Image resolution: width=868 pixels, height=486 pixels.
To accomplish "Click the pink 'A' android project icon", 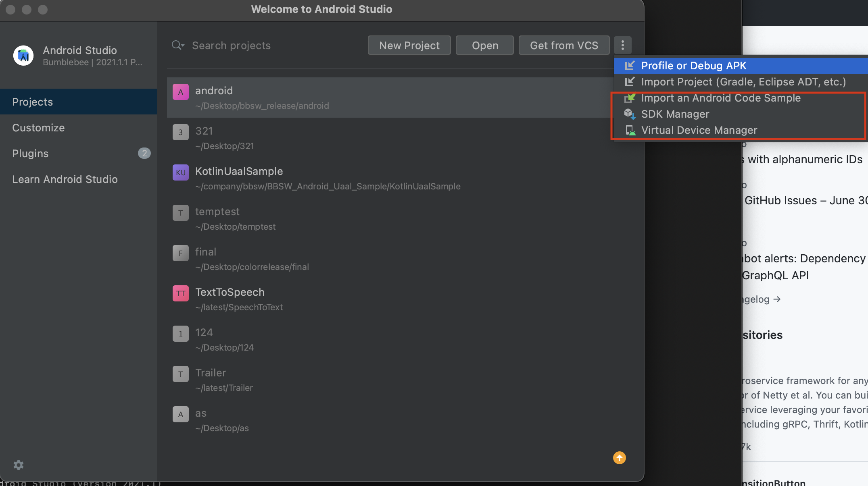I will (x=180, y=92).
